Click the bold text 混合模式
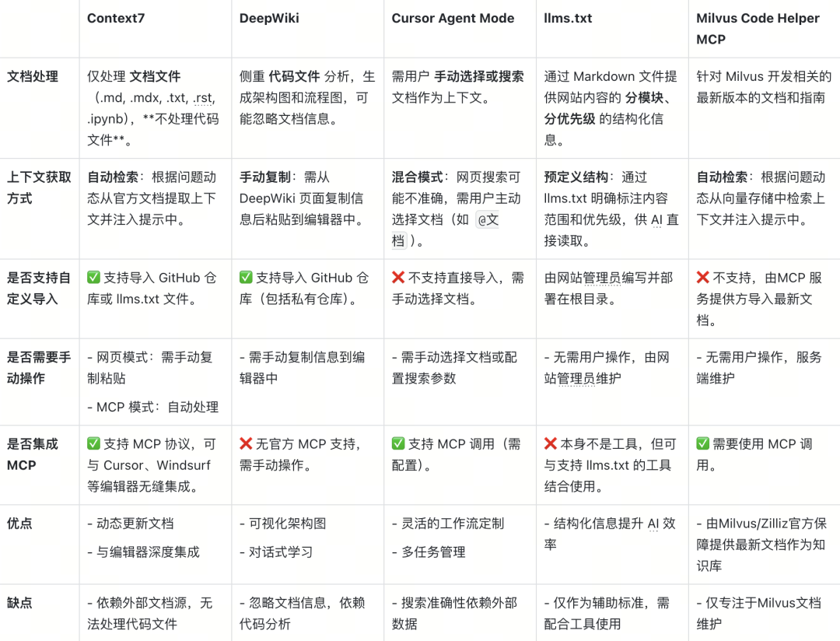840x641 pixels. pos(418,177)
